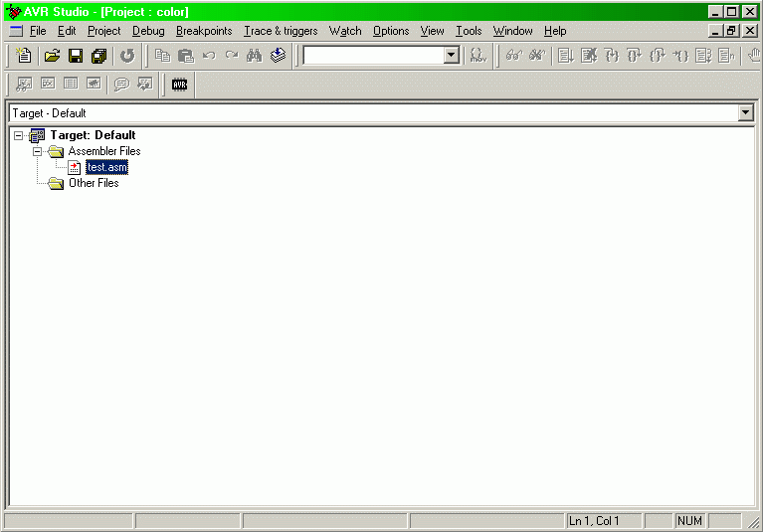Image resolution: width=763 pixels, height=532 pixels.
Task: Open the toolbar search combo box arrow
Action: (451, 56)
